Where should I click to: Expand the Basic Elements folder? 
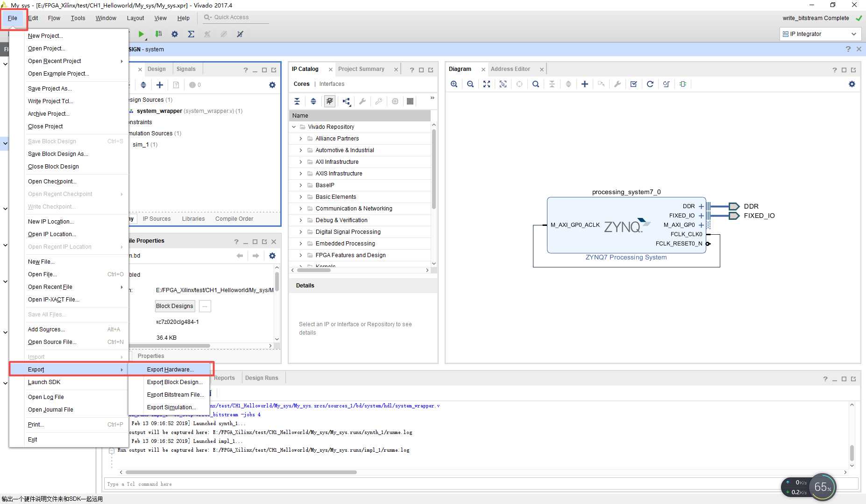tap(300, 197)
